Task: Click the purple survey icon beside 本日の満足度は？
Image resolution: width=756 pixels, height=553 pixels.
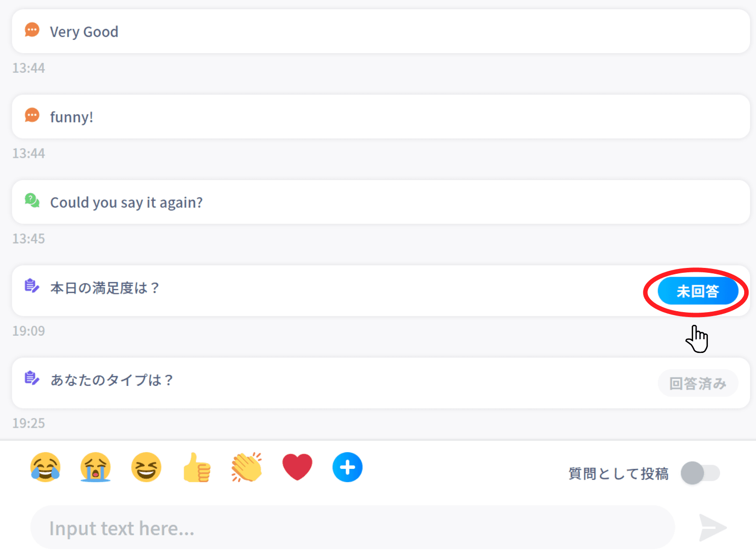Action: [31, 286]
